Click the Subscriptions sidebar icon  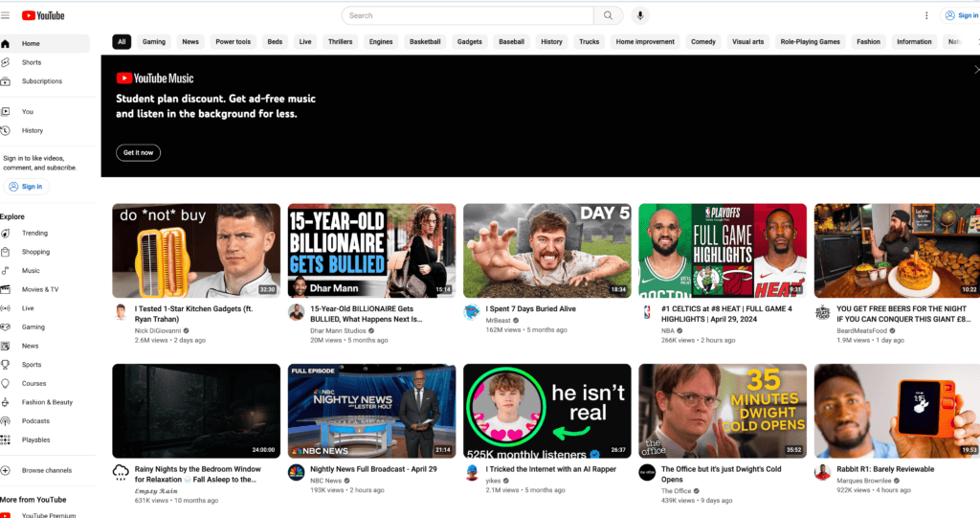pos(6,81)
